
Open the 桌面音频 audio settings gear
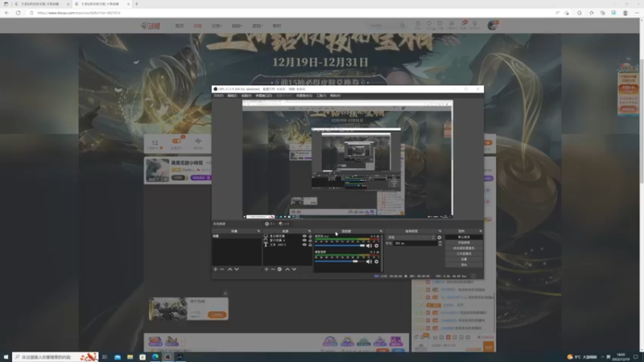[x=376, y=261]
